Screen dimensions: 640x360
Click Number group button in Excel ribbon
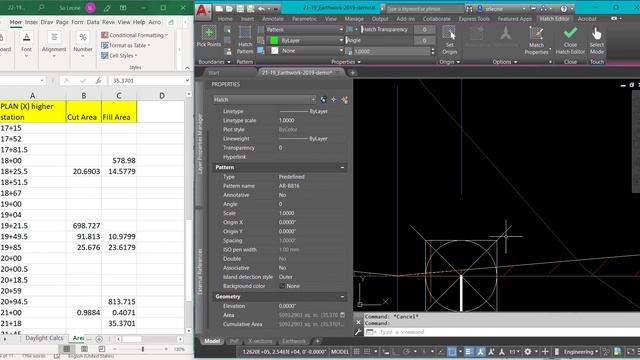[x=83, y=44]
